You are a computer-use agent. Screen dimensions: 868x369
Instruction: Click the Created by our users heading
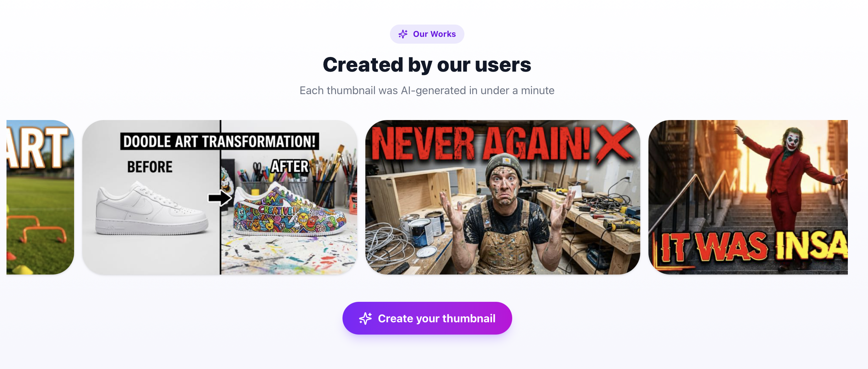pos(427,65)
